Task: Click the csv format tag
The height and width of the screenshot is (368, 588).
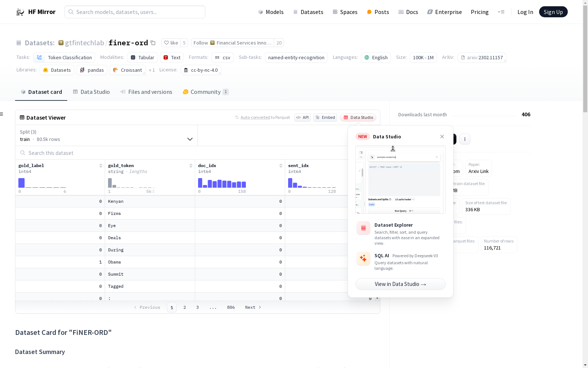Action: tap(223, 57)
